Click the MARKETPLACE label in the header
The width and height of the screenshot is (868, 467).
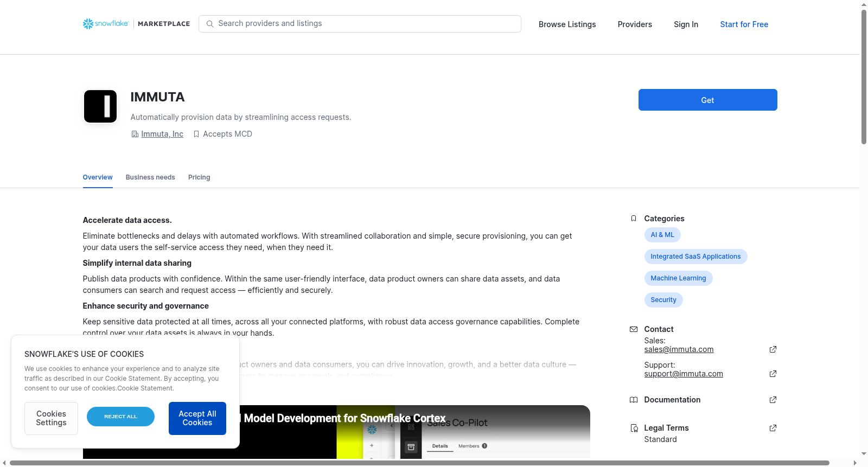(164, 24)
